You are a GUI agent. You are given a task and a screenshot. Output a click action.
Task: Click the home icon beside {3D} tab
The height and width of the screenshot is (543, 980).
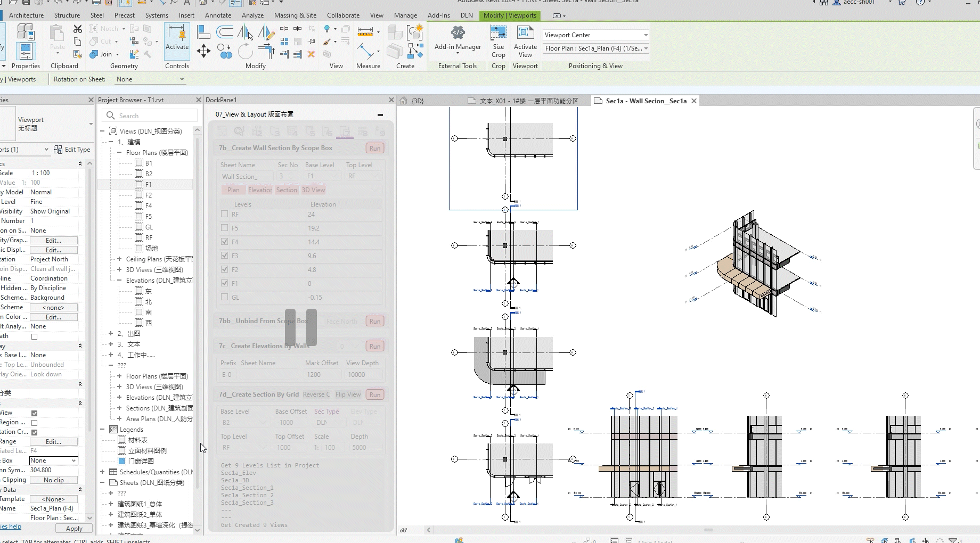404,101
